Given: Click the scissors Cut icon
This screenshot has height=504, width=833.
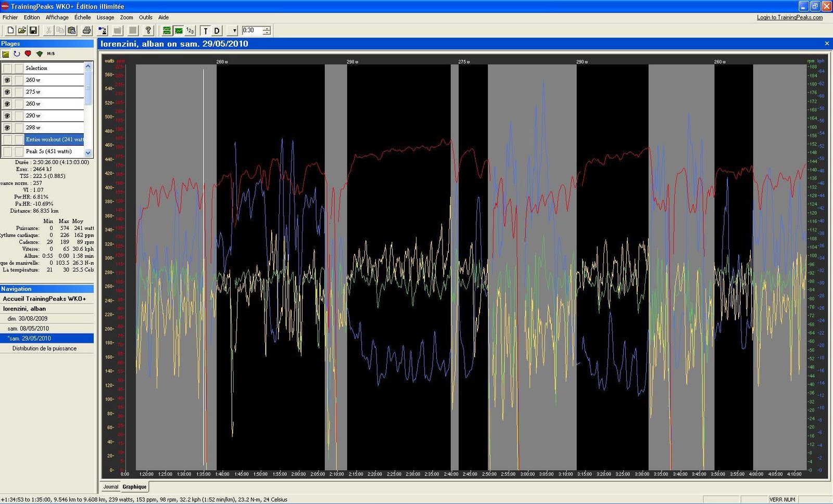Looking at the screenshot, I should coord(48,31).
